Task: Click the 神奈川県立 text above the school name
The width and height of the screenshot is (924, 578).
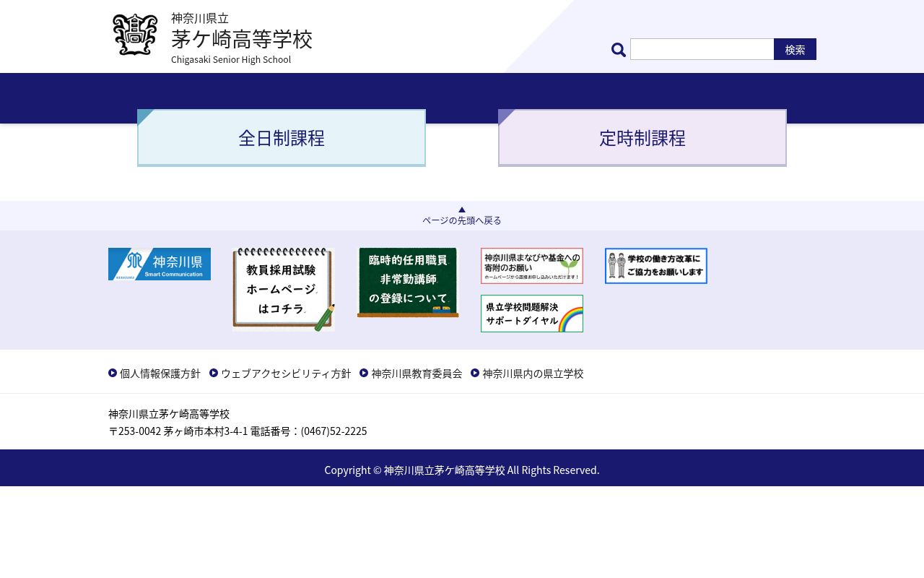Action: 200,18
